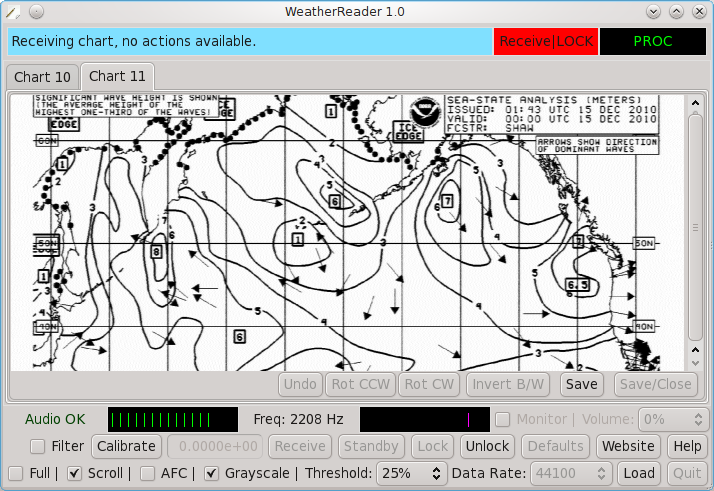The image size is (714, 491).
Task: Click the green PROC status indicator
Action: (652, 42)
